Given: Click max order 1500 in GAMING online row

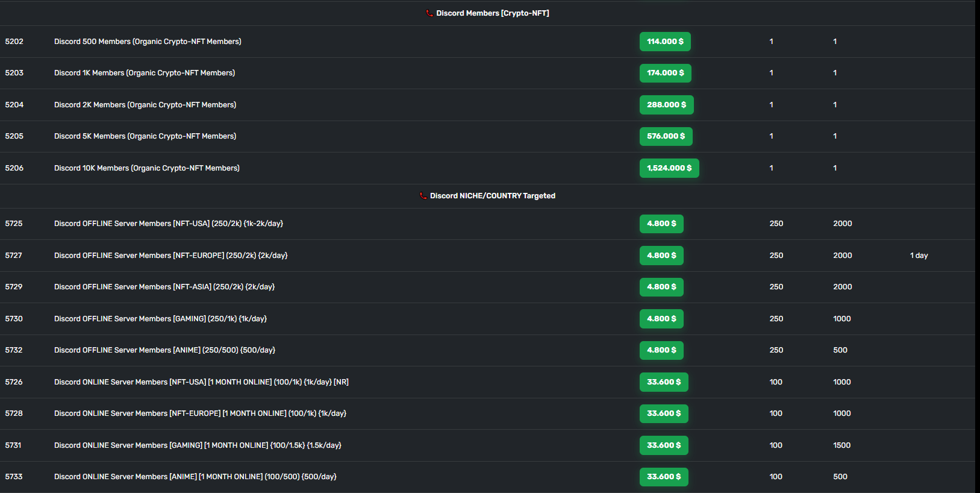Looking at the screenshot, I should (842, 445).
